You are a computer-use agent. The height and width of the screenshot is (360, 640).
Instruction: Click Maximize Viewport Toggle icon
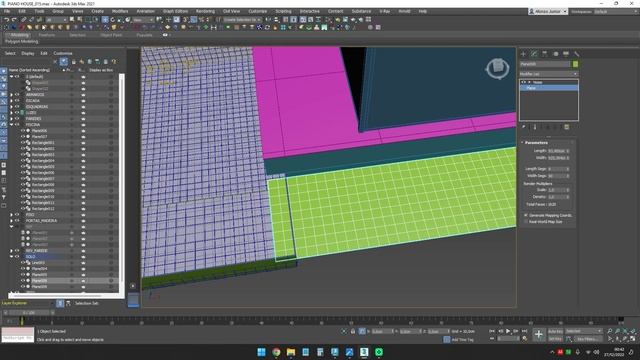(x=633, y=339)
